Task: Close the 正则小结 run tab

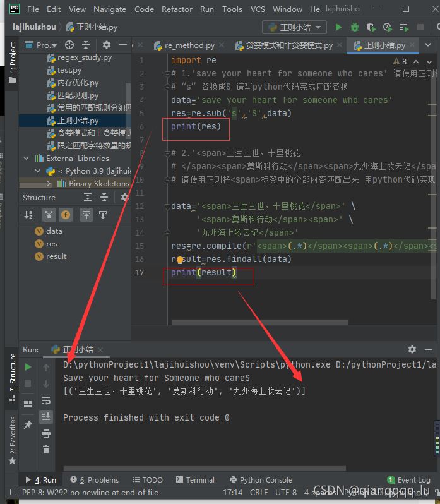Action: tap(100, 349)
